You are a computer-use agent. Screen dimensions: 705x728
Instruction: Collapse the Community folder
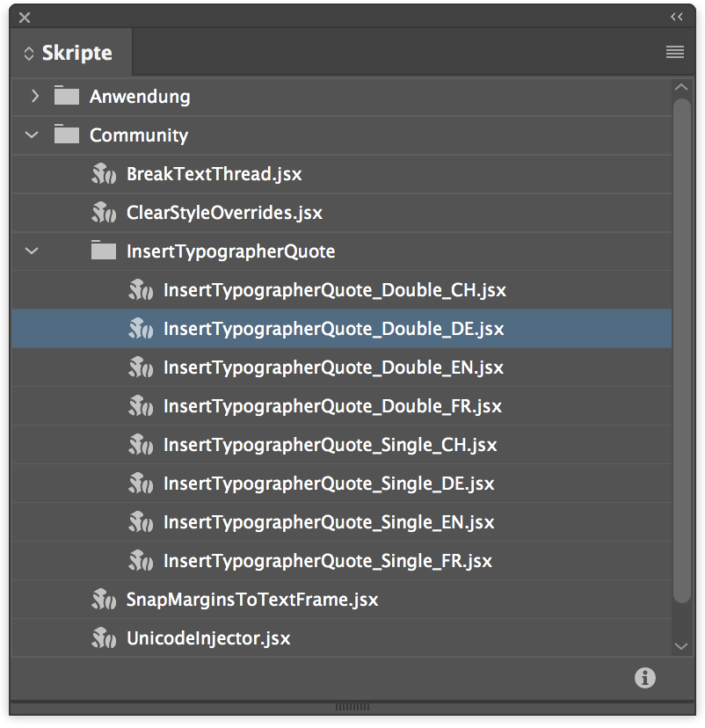(32, 135)
